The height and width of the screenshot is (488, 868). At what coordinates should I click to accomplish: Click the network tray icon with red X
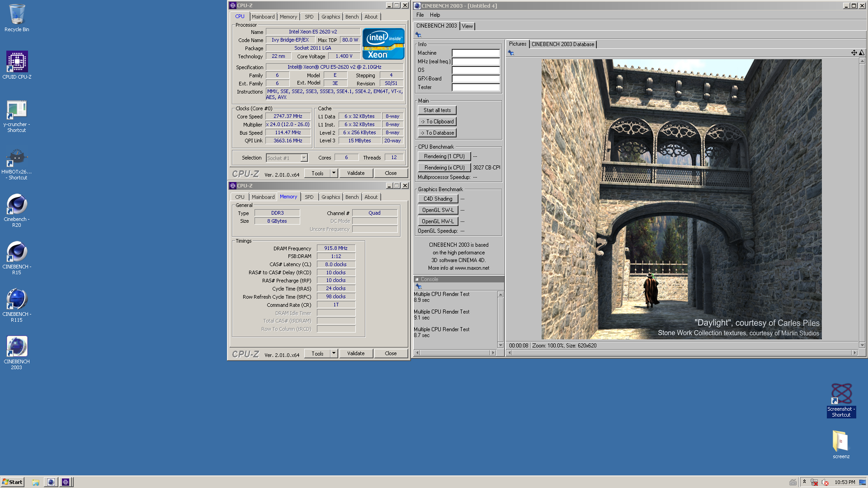(x=815, y=482)
